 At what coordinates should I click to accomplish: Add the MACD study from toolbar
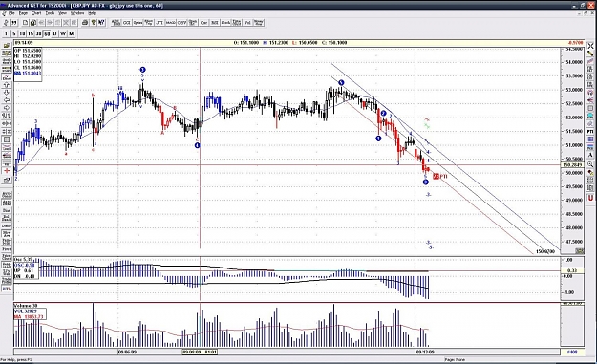click(x=171, y=23)
